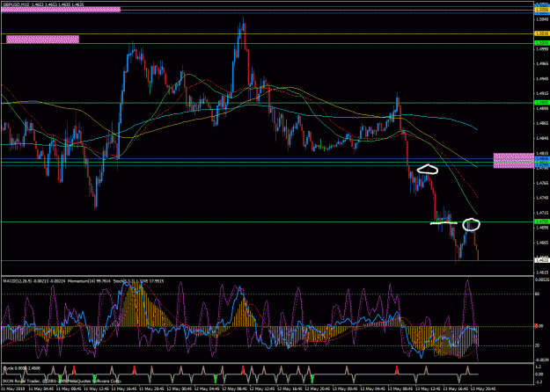This screenshot has width=550, height=392.
Task: Click the 1.4740 price scale value
Action: (x=542, y=198)
